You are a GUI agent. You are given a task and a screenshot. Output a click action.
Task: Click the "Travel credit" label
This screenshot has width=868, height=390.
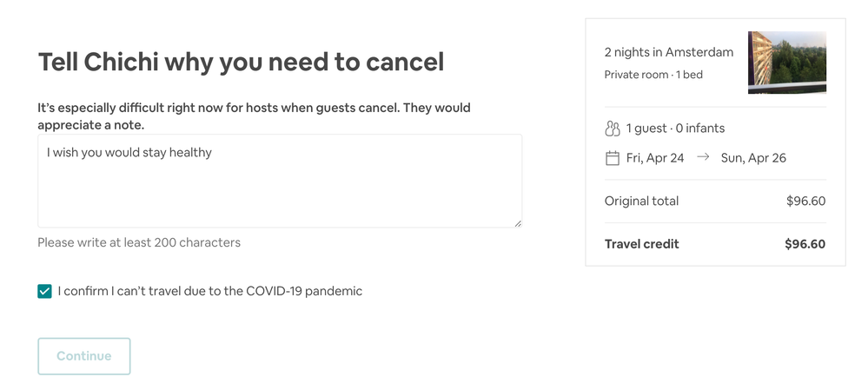tap(641, 244)
